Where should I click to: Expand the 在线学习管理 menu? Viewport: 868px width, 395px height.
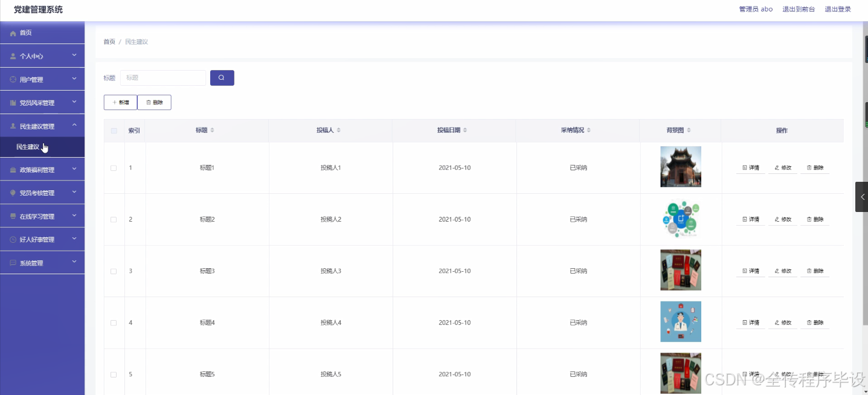coord(42,216)
